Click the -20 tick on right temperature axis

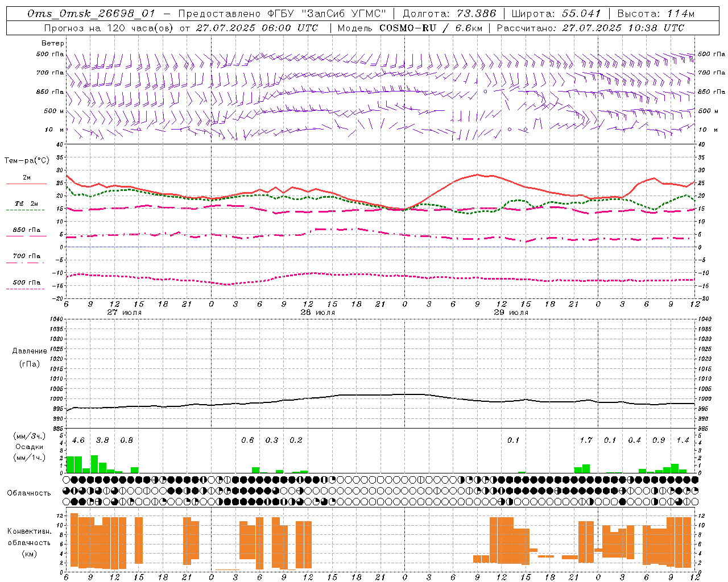pos(702,298)
